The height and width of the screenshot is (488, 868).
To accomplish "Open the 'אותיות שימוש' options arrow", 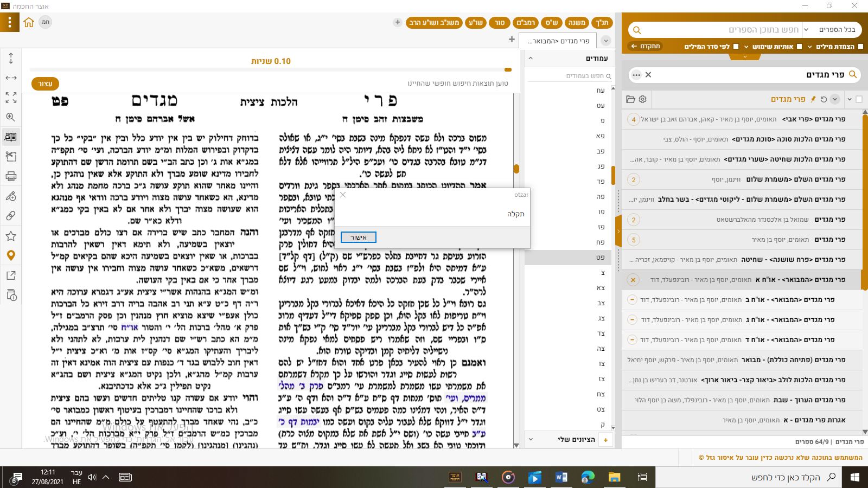I will (x=746, y=47).
